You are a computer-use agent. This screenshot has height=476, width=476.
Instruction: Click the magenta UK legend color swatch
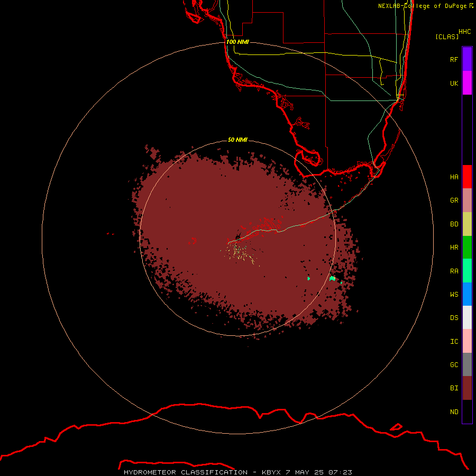(467, 83)
